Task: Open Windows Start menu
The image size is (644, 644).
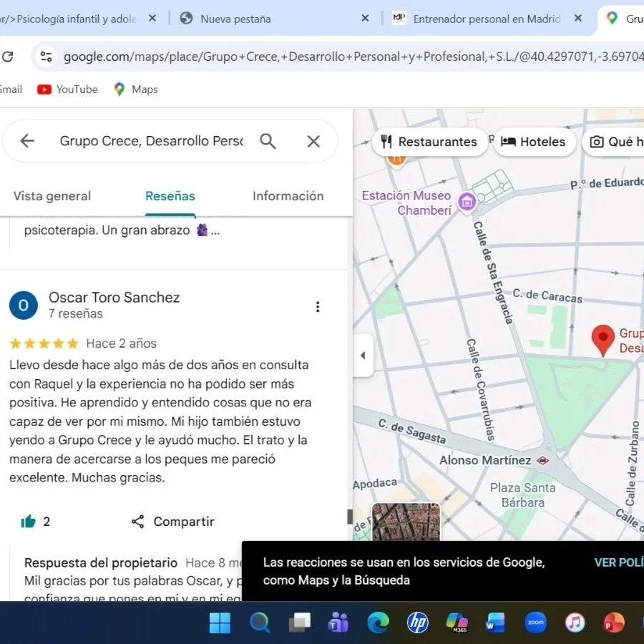Action: point(220,623)
